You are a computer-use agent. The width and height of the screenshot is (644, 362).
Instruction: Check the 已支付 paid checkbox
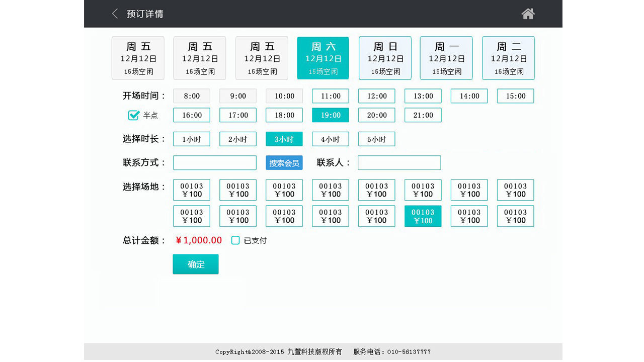[x=235, y=240]
